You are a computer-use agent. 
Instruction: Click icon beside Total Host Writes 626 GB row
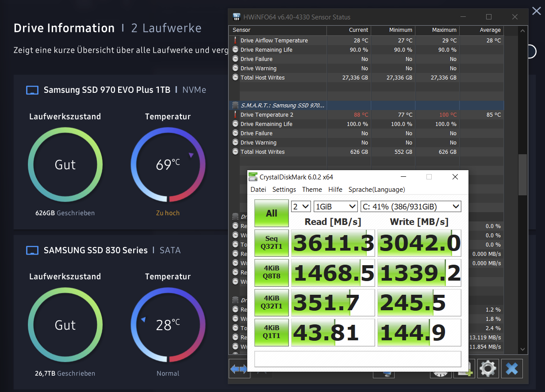coord(235,152)
